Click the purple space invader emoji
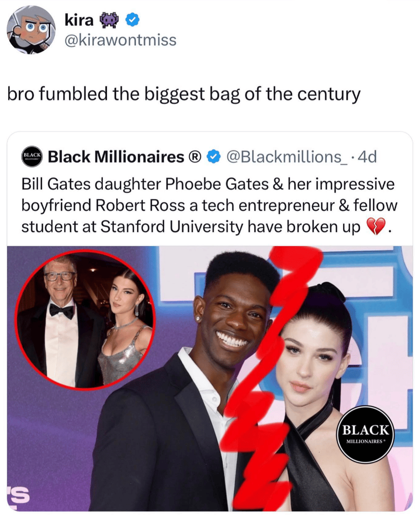The height and width of the screenshot is (517, 420). tap(109, 21)
